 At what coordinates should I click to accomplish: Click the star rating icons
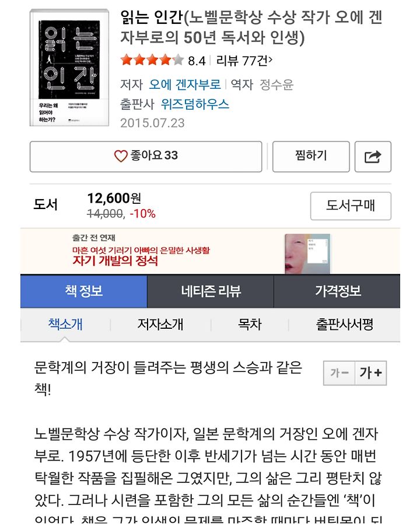click(152, 60)
